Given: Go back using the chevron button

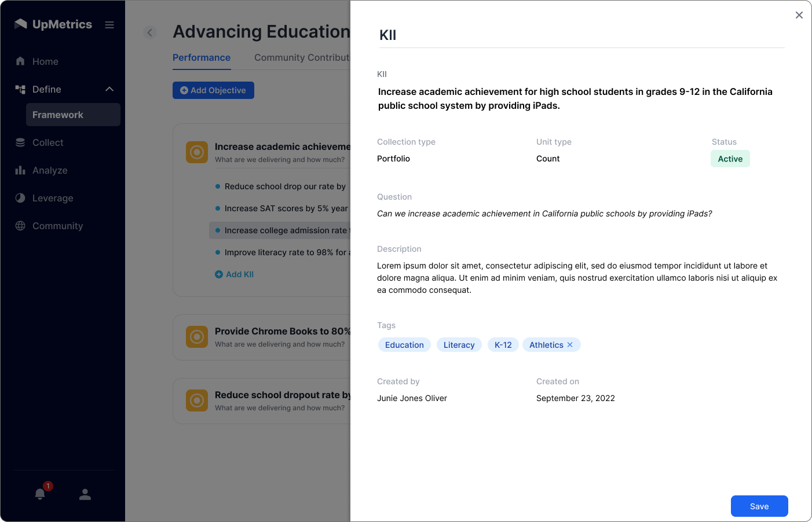Looking at the screenshot, I should click(150, 33).
